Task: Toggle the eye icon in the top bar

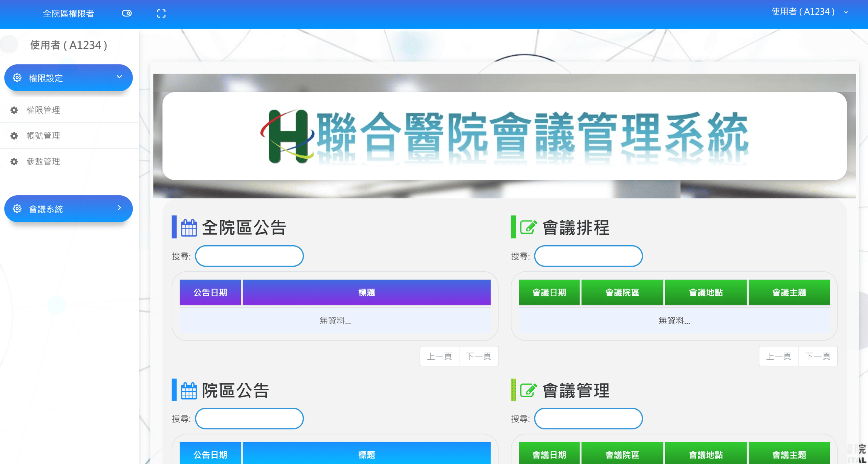Action: [127, 13]
